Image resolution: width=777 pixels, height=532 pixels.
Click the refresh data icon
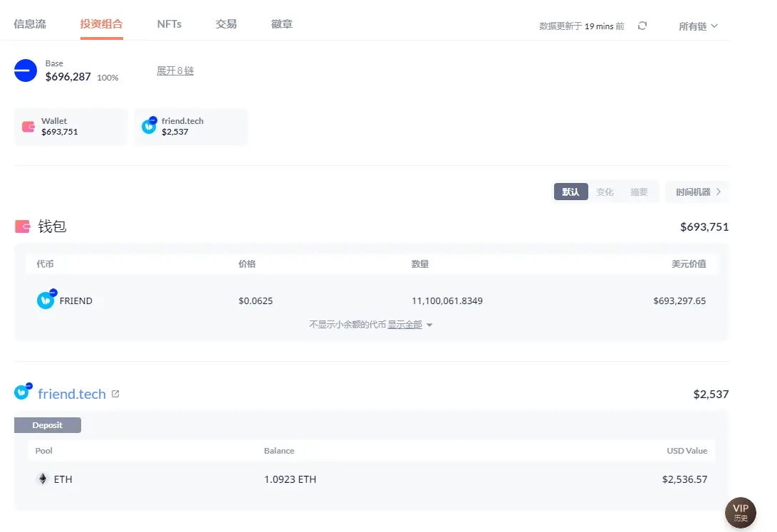coord(642,26)
